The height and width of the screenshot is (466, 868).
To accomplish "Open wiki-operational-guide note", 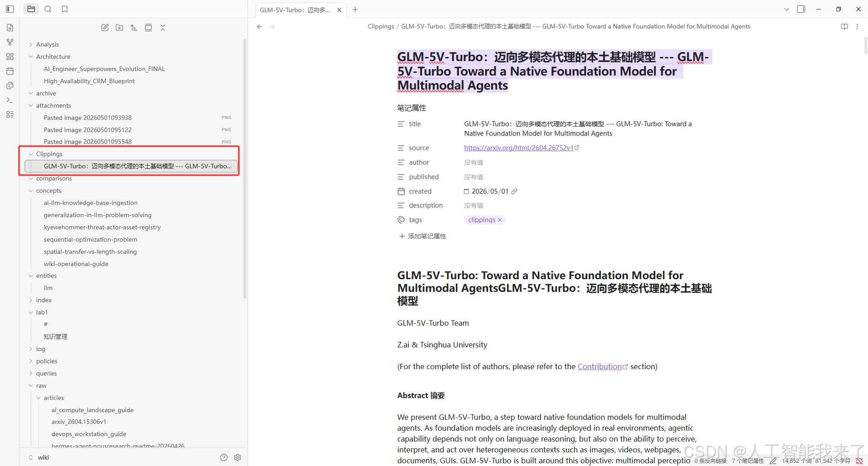I will (76, 264).
